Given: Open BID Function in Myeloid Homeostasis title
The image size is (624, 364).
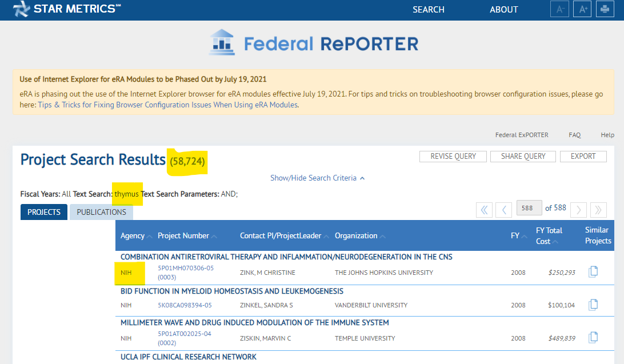Looking at the screenshot, I should tap(231, 291).
